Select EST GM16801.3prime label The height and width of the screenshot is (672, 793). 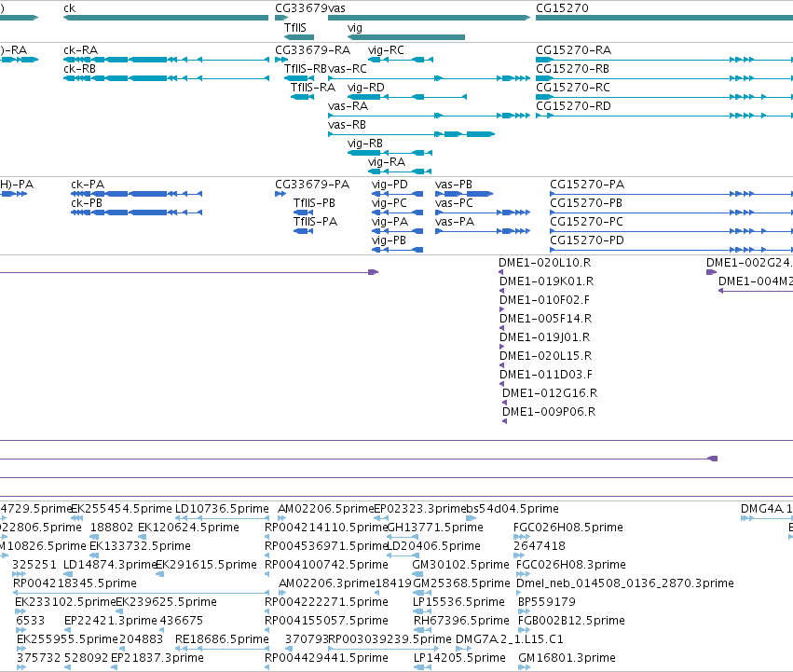coord(567,658)
